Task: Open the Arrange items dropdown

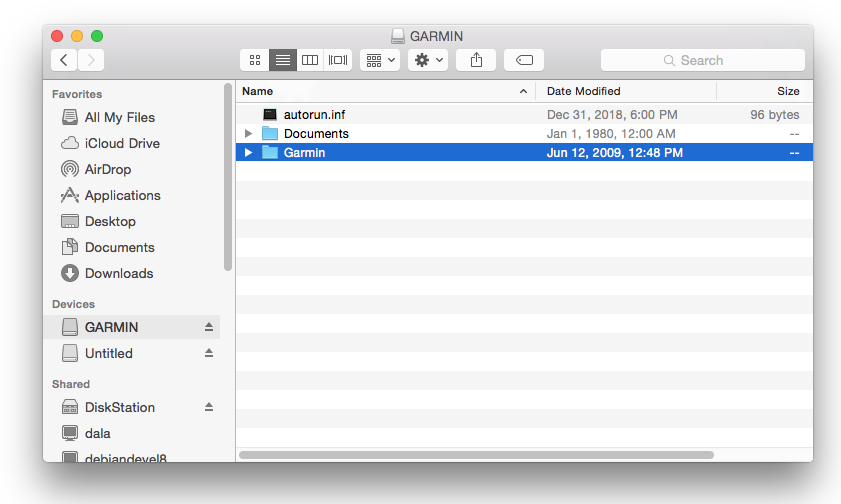Action: [380, 60]
